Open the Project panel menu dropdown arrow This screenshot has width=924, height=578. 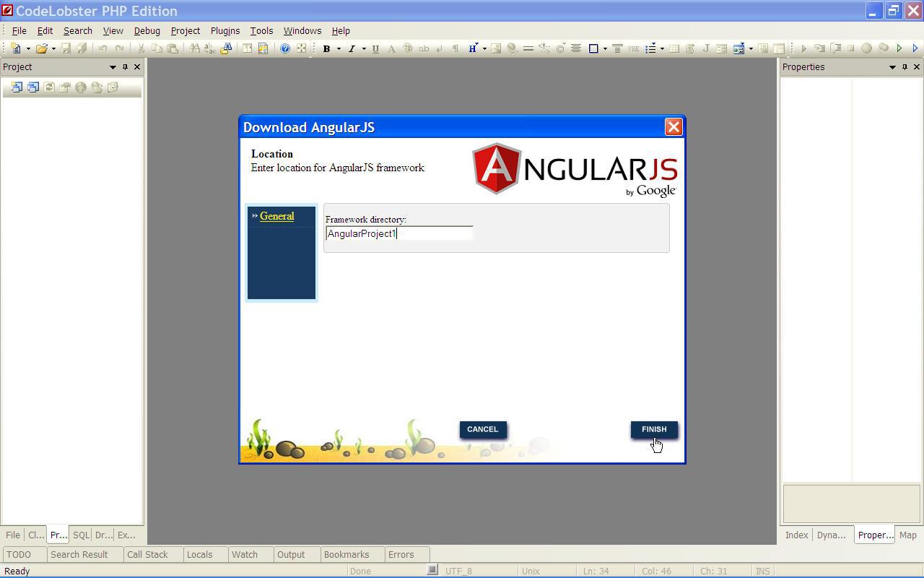pos(113,66)
